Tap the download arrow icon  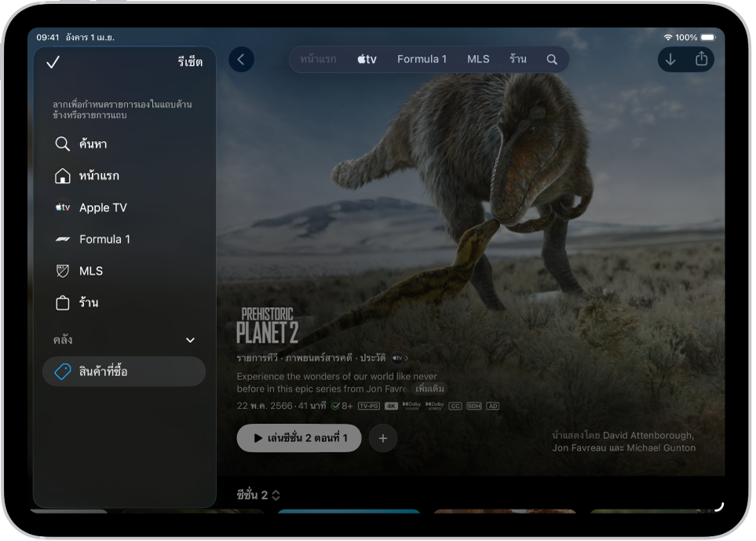670,60
